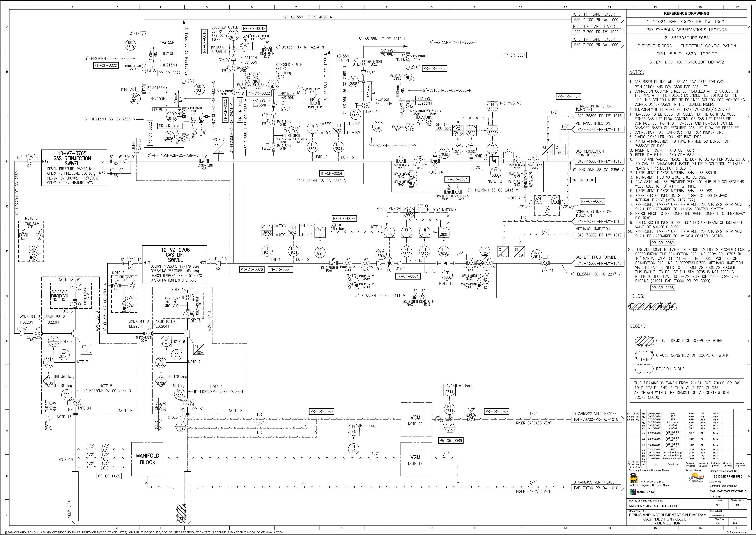Click the PZI 0706 pressure indicator symbol
The width and height of the screenshot is (756, 535).
pos(161,381)
